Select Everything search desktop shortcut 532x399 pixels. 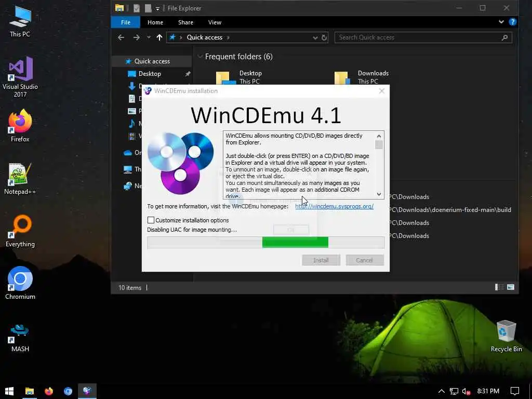tap(20, 231)
